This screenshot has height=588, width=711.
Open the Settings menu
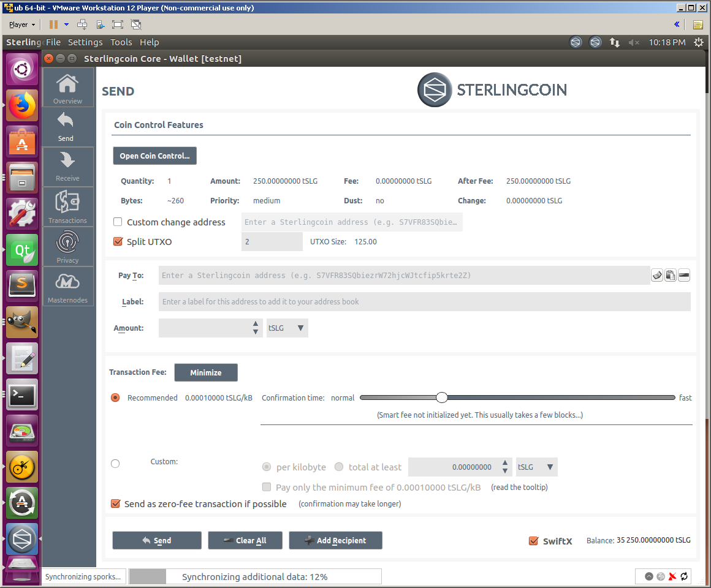pyautogui.click(x=85, y=42)
